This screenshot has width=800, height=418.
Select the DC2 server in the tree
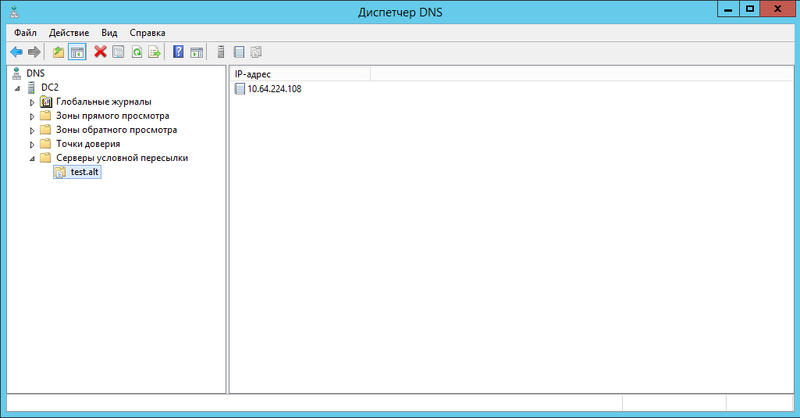(x=50, y=88)
